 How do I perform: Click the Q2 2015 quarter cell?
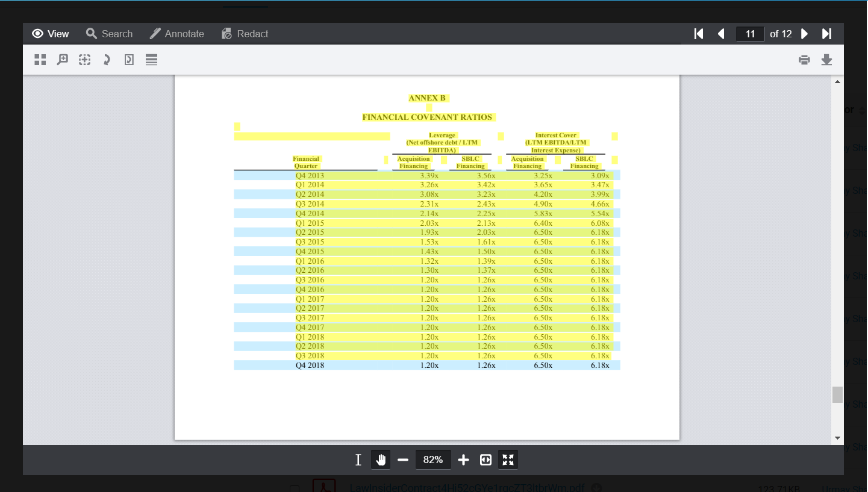point(310,232)
